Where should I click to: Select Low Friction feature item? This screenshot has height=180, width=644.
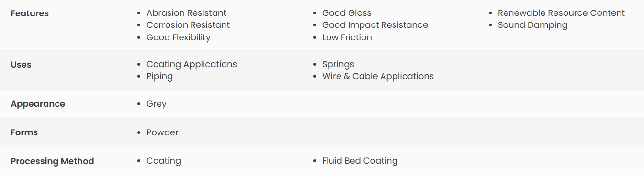(347, 37)
